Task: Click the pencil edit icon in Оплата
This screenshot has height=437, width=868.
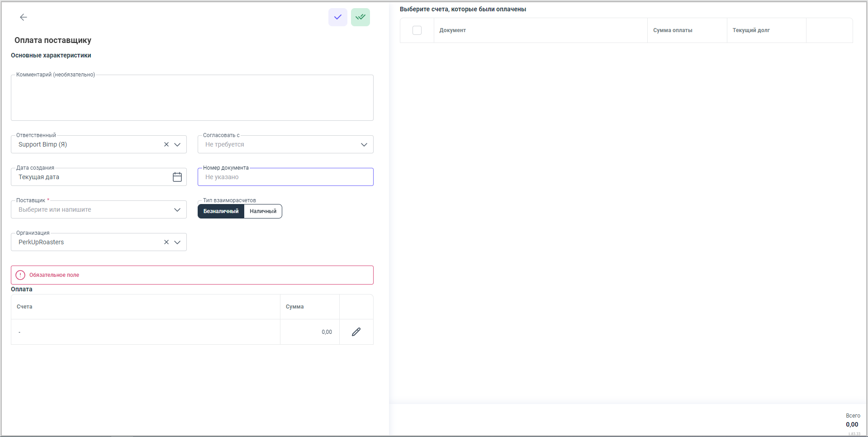Action: 356,332
